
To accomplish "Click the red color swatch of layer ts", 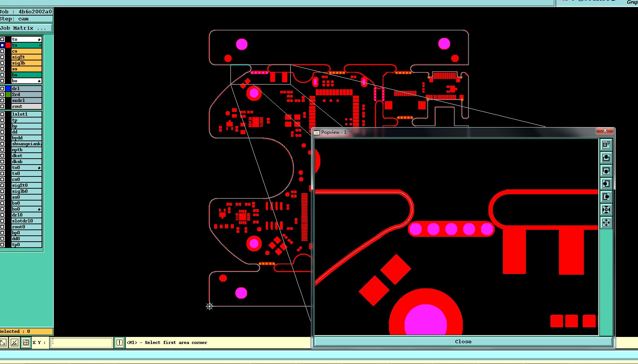I will [x=8, y=45].
